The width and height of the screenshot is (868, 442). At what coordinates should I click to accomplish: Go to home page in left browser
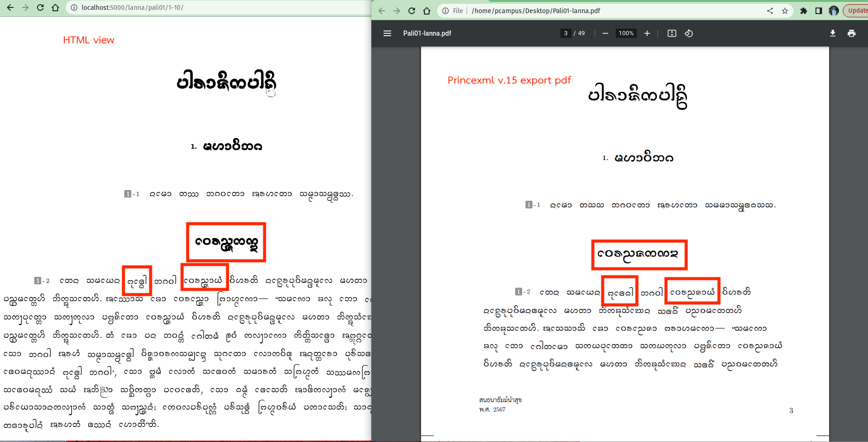[x=55, y=8]
